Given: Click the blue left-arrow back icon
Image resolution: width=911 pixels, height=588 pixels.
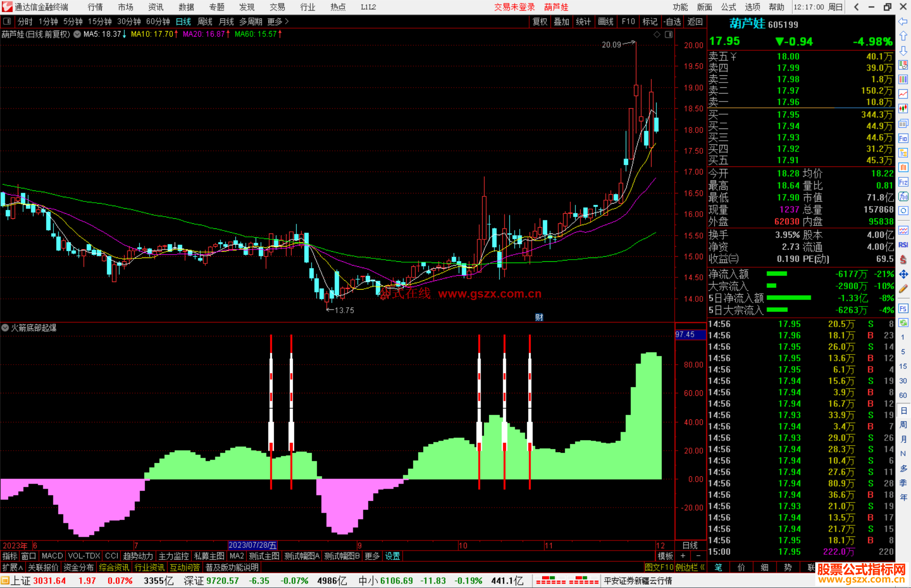Looking at the screenshot, I should pyautogui.click(x=903, y=21).
